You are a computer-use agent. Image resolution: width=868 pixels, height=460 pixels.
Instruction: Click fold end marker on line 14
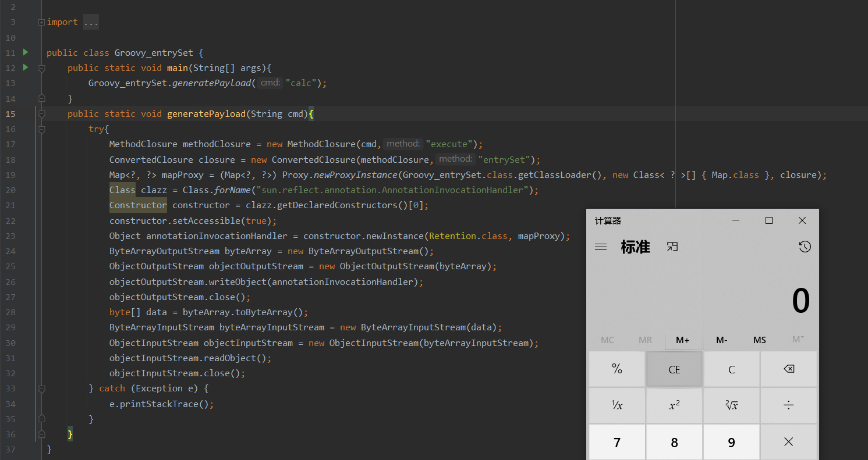point(41,98)
